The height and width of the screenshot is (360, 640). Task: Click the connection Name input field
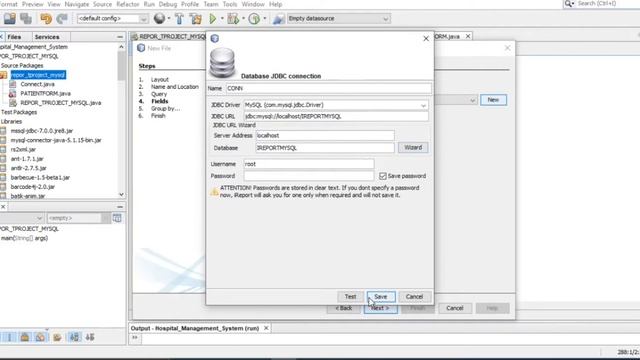[x=329, y=88]
